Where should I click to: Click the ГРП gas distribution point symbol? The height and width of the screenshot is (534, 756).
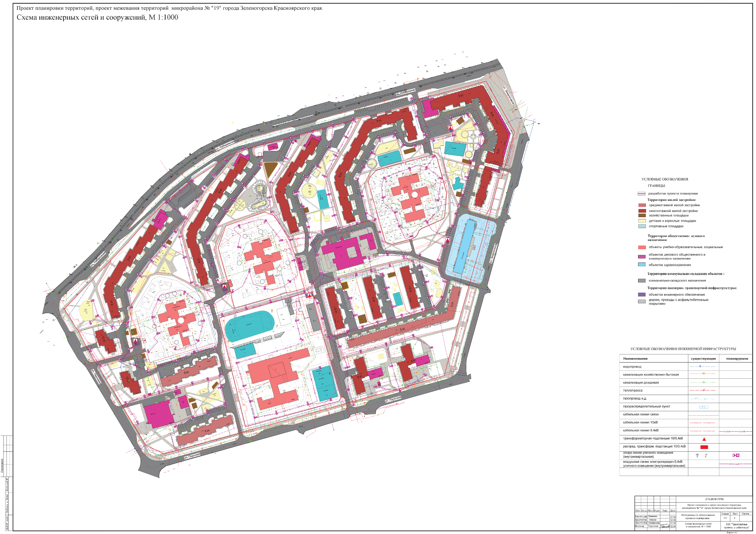(x=703, y=407)
